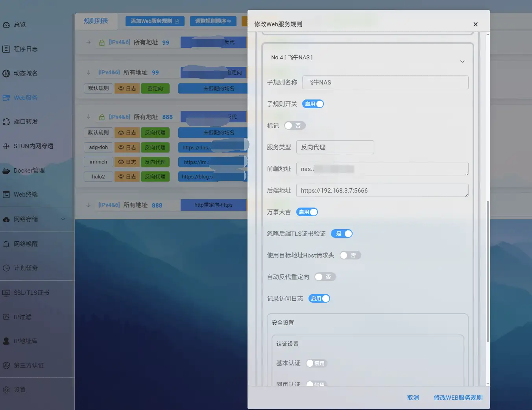Open the 网络唤醒 wake-on-LAN panel
This screenshot has height=410, width=532.
(x=25, y=244)
